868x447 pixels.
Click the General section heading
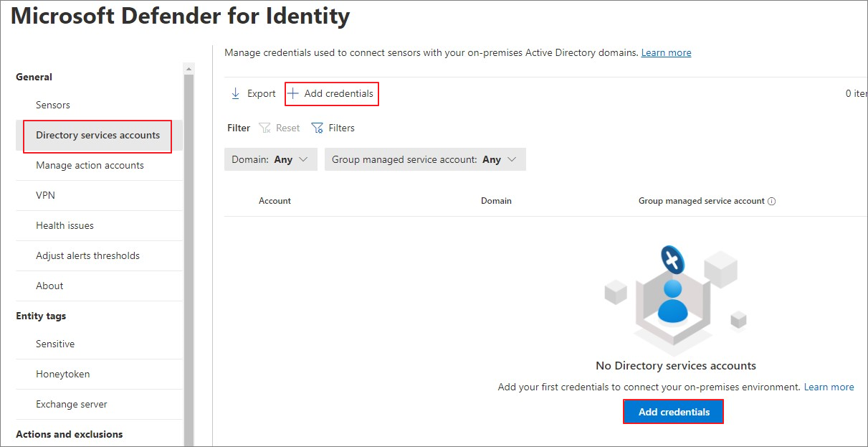34,77
